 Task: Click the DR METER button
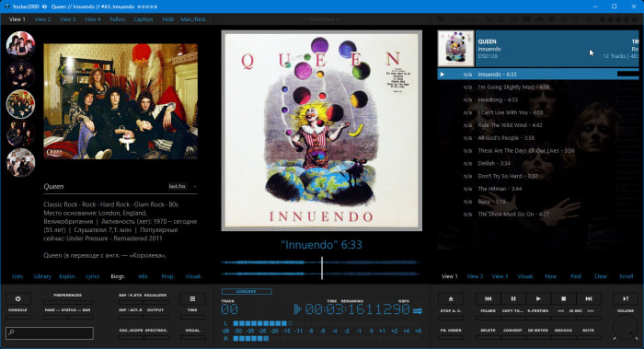tap(538, 330)
